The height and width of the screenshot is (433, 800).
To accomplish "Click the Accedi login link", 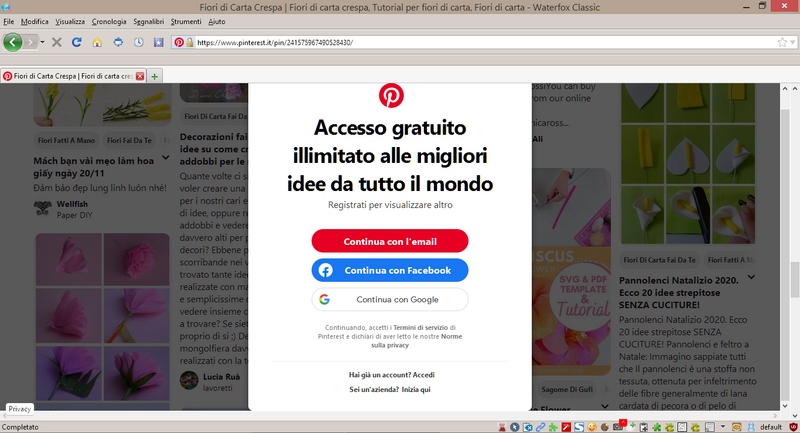I will (x=423, y=375).
